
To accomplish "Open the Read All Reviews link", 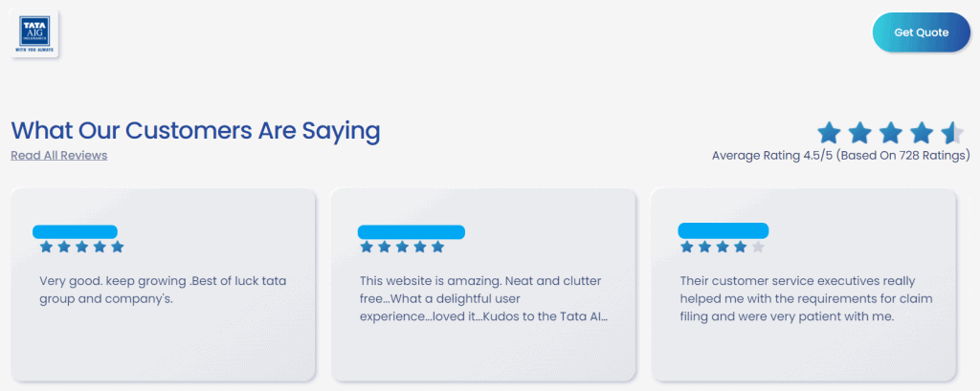I will [x=58, y=156].
